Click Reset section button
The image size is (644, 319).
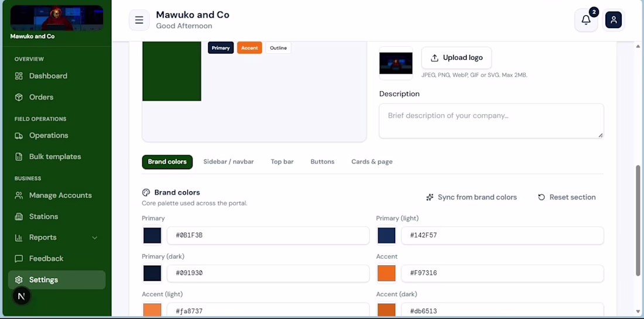(x=567, y=197)
